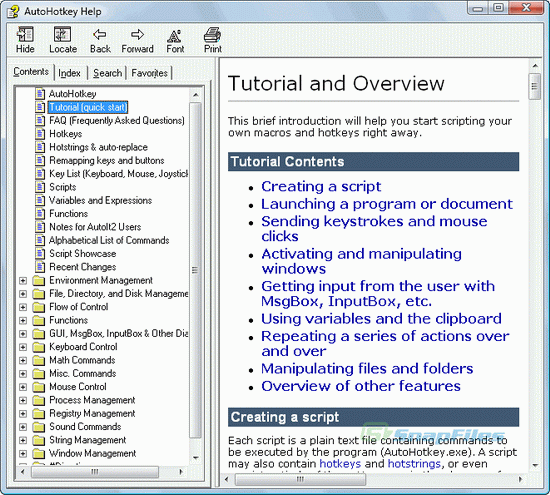Expand the Mouse Control node
Image resolution: width=550 pixels, height=495 pixels.
point(23,387)
